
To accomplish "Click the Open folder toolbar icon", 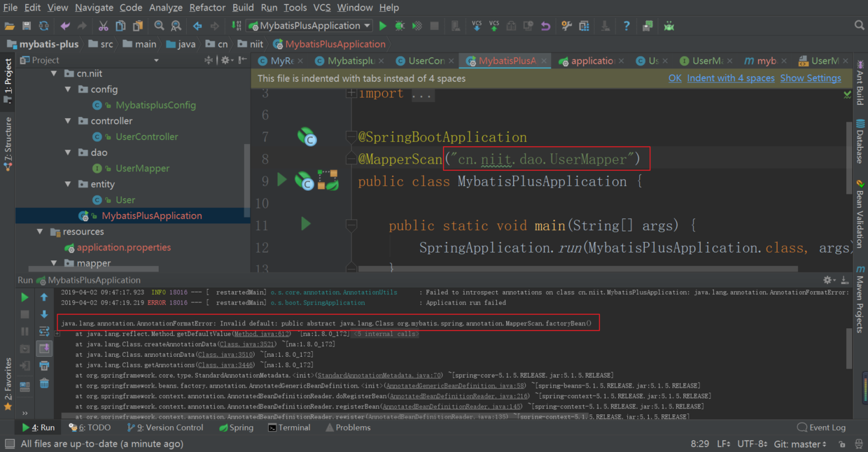I will [x=10, y=26].
